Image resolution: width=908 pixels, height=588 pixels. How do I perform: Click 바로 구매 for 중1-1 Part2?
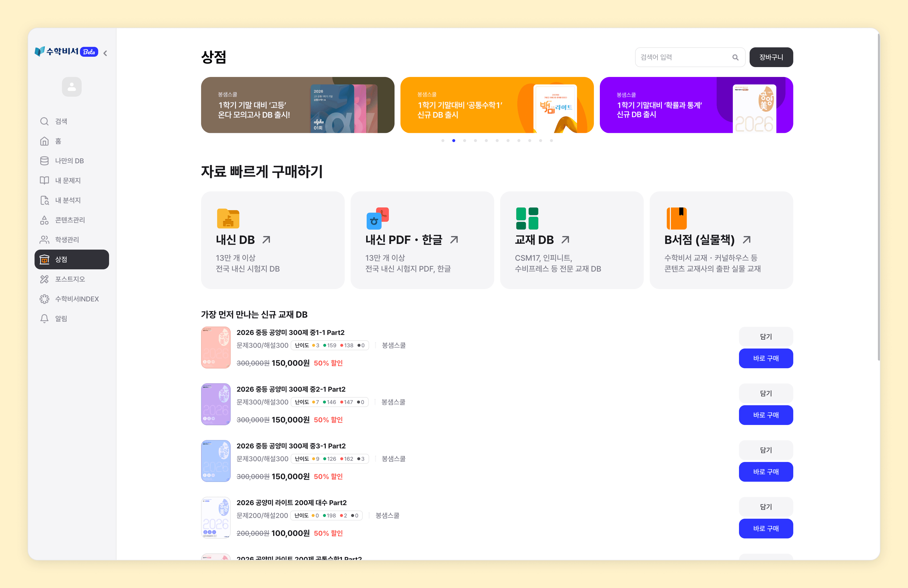[x=766, y=358]
